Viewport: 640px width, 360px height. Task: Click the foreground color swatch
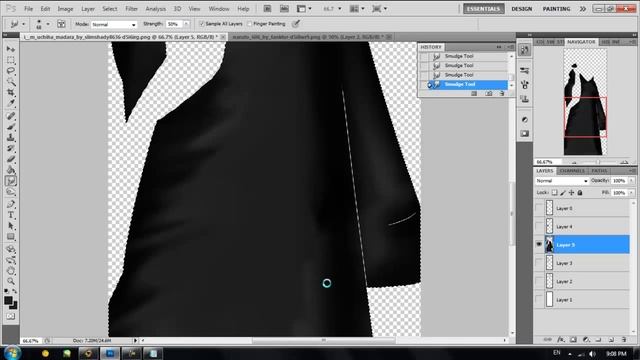8,300
